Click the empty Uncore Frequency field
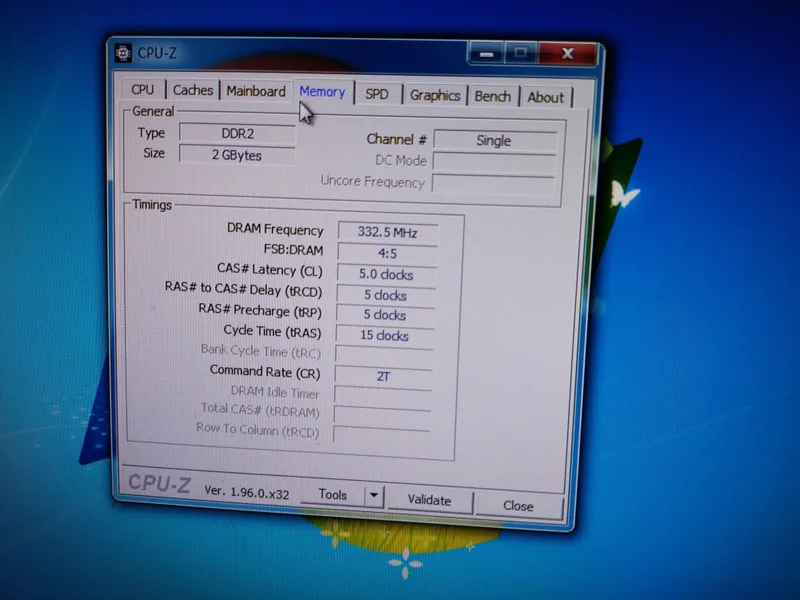Image resolution: width=800 pixels, height=600 pixels. click(493, 183)
